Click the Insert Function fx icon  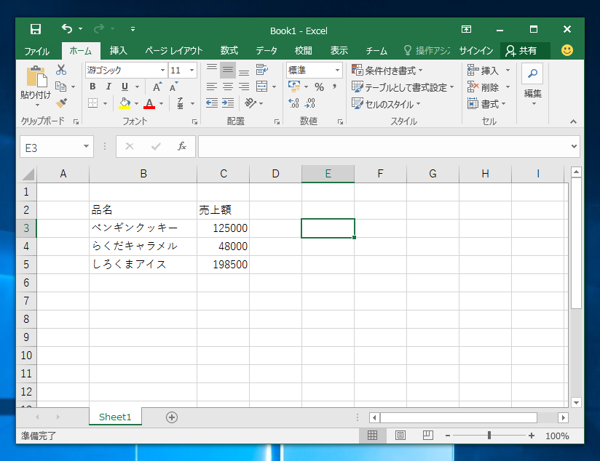(182, 146)
